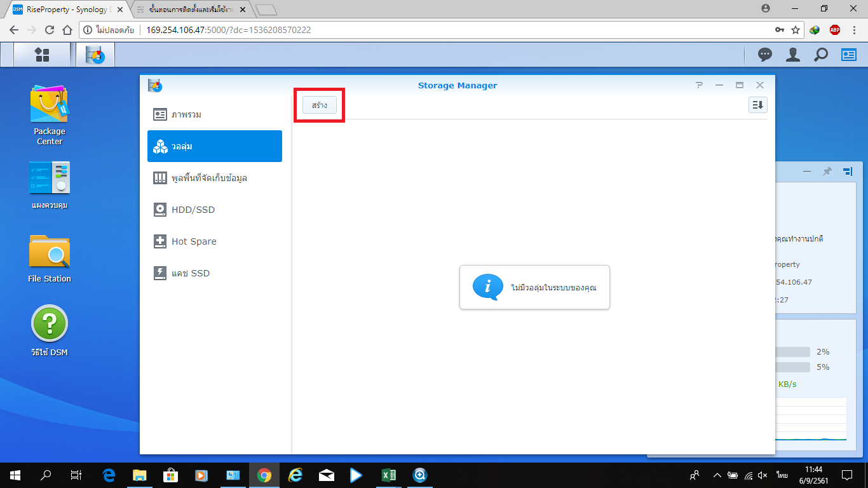The height and width of the screenshot is (488, 868).
Task: Open the DSM Main Menu grid icon
Action: [42, 55]
